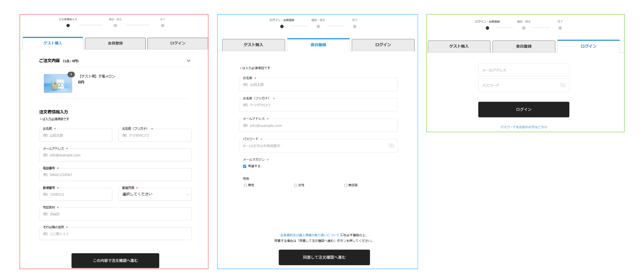644x280 pixels.
Task: Open the パスワードをお忘れの方はこちら link
Action: pyautogui.click(x=523, y=127)
